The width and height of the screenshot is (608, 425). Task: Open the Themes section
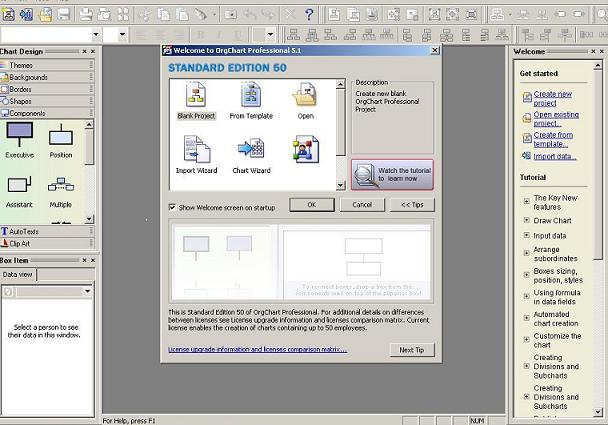click(x=47, y=65)
